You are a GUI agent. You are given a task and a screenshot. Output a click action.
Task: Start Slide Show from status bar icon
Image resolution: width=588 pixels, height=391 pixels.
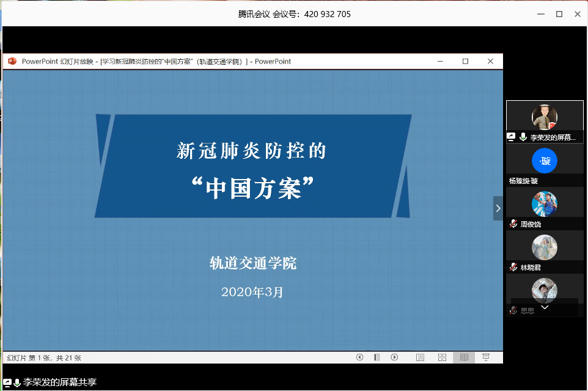tap(486, 357)
